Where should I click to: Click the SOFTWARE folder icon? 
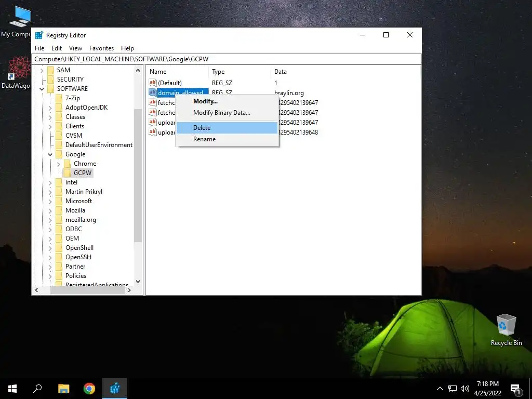pyautogui.click(x=50, y=88)
